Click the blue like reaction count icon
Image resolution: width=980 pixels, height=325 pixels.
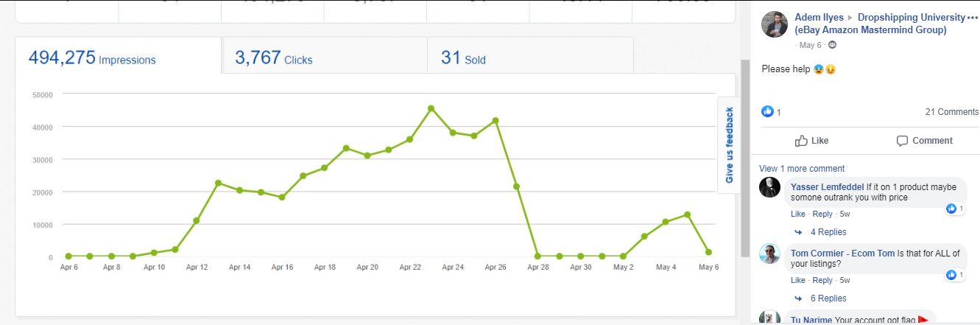pyautogui.click(x=768, y=112)
